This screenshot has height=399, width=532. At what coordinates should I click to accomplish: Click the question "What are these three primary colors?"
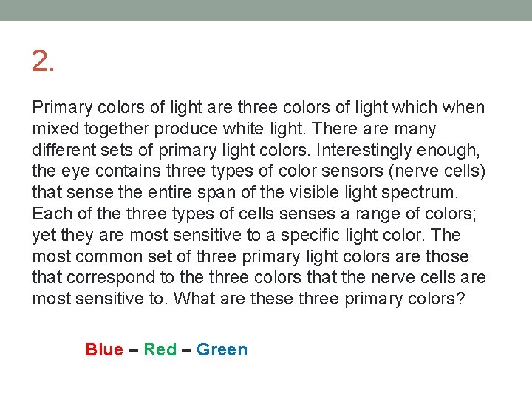(319, 299)
